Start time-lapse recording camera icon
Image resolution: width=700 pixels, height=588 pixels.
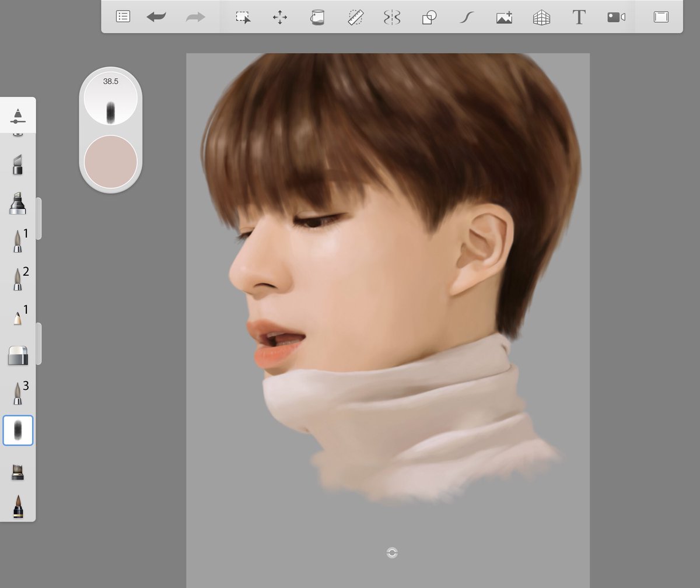click(616, 17)
